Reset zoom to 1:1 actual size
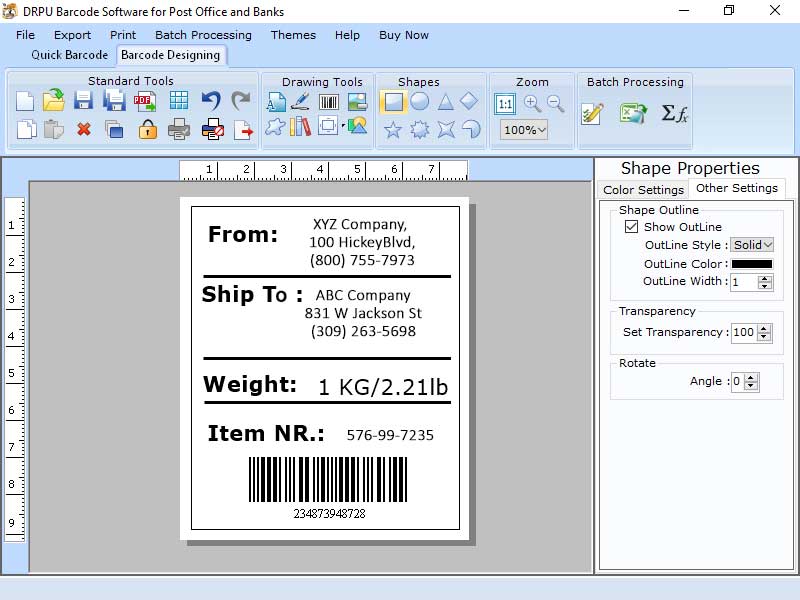Screen dimensions: 800x600 (505, 104)
